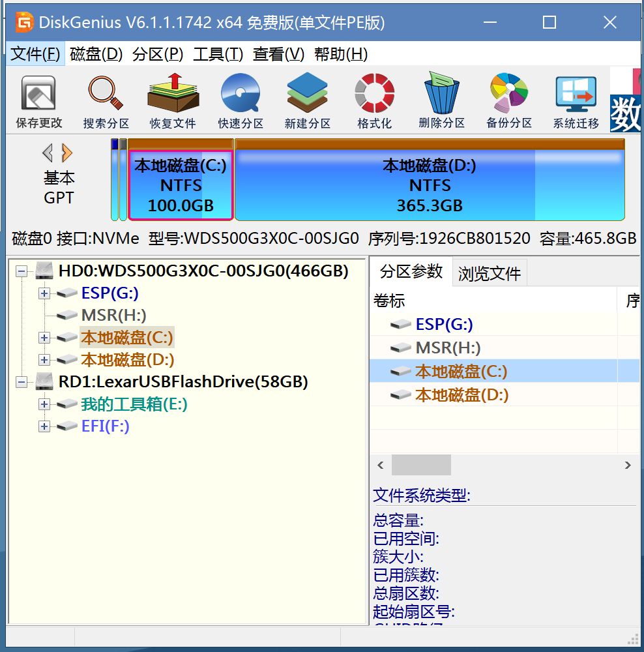The height and width of the screenshot is (652, 644).
Task: Start System Migration (系统迁移) tool
Action: (576, 102)
